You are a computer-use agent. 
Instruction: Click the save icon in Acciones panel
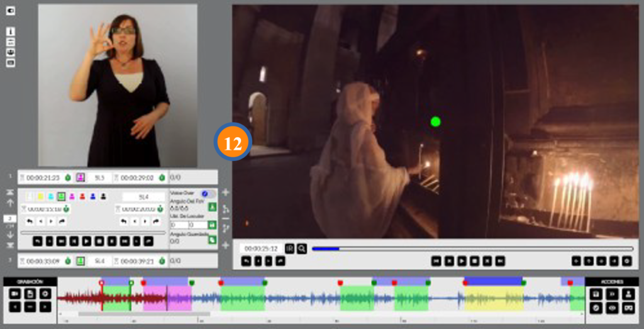(596, 294)
